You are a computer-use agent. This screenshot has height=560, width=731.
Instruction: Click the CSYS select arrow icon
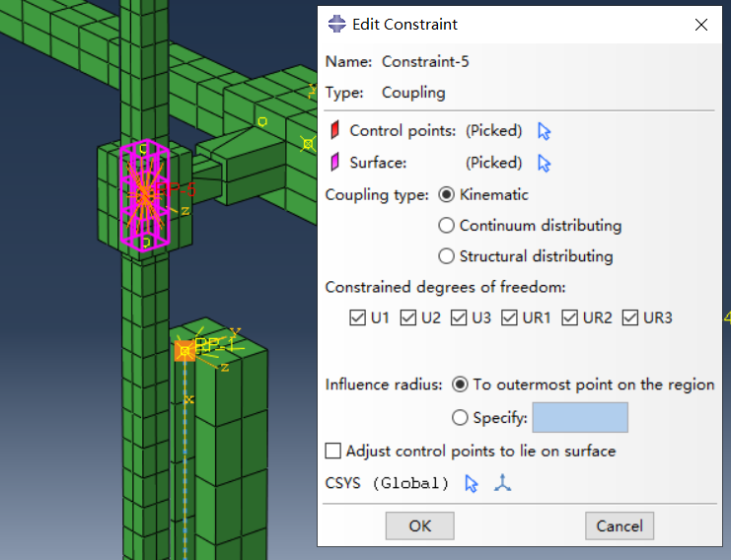click(472, 484)
